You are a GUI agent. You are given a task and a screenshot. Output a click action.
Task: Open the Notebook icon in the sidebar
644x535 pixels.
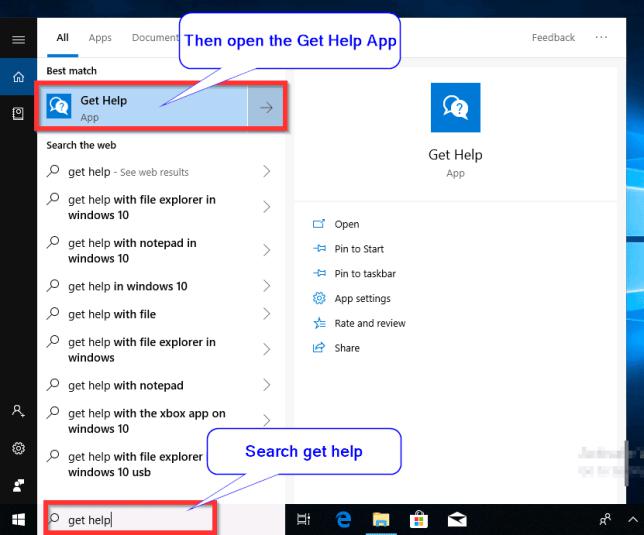click(18, 113)
